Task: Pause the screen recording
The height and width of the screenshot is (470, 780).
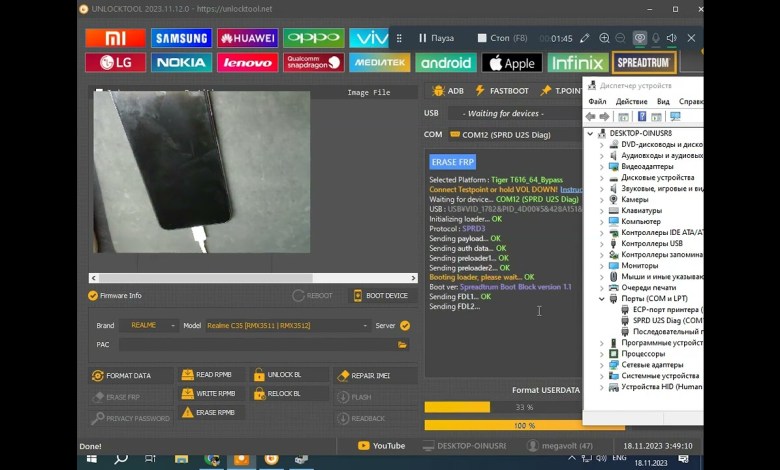Action: tap(435, 38)
